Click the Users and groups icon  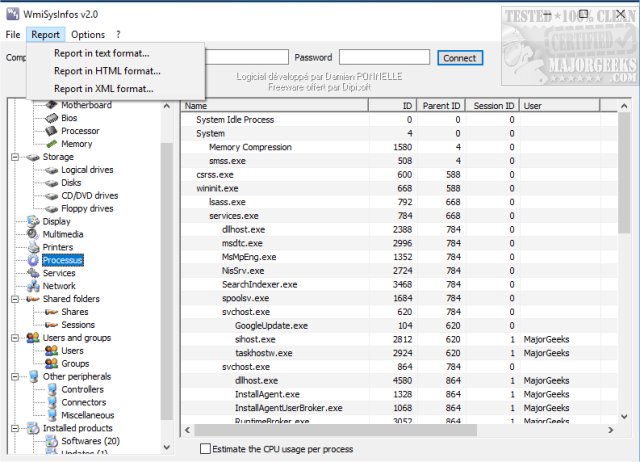coord(33,338)
